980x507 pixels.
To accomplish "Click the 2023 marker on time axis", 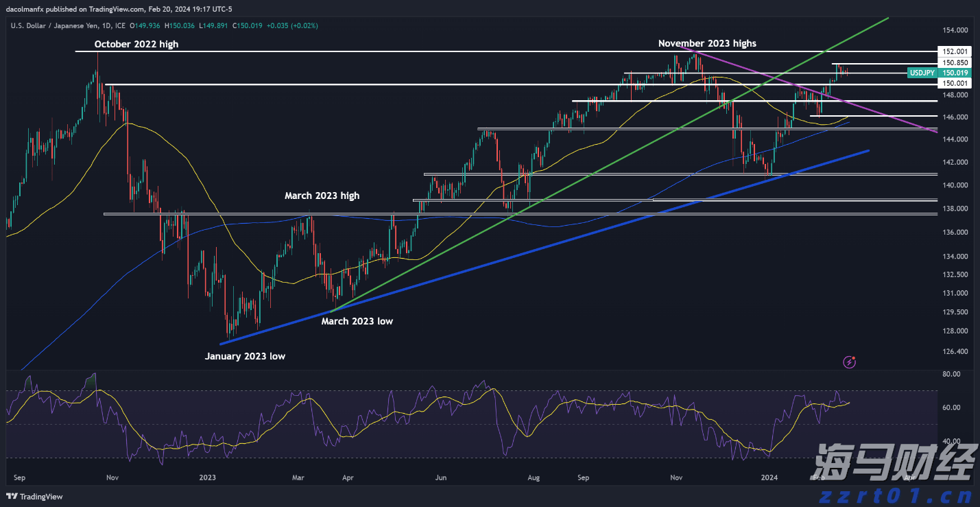I will coord(207,477).
